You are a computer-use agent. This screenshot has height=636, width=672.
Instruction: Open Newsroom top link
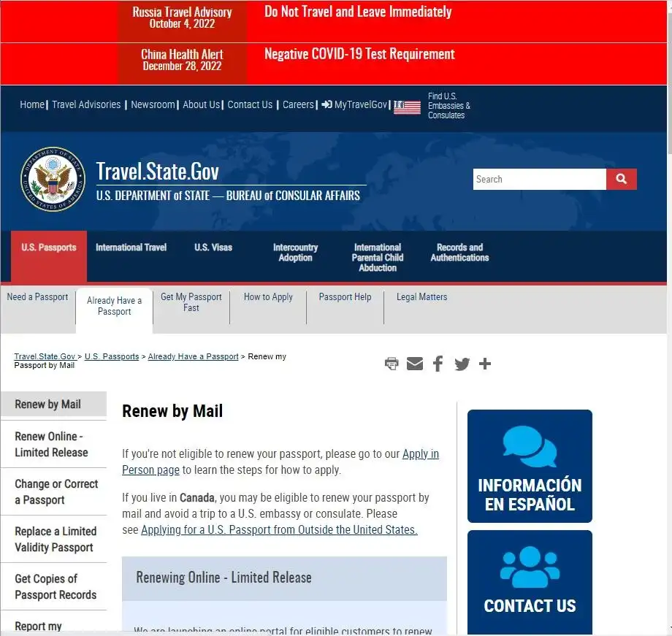point(153,104)
